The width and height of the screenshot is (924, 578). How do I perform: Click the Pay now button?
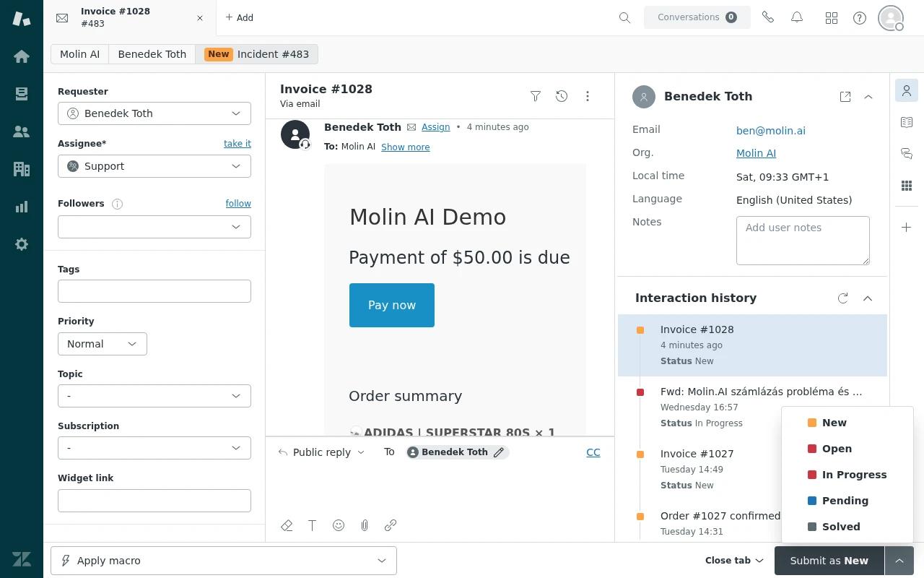point(392,306)
